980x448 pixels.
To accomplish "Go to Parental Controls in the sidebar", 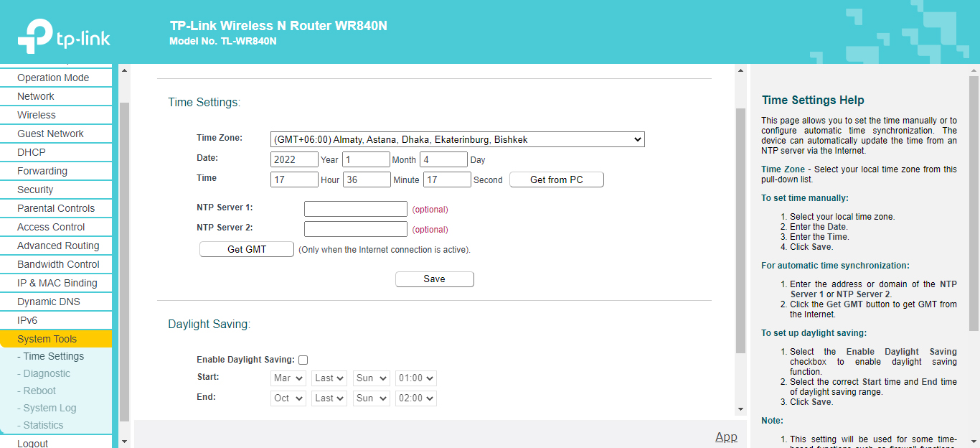I will [x=56, y=208].
